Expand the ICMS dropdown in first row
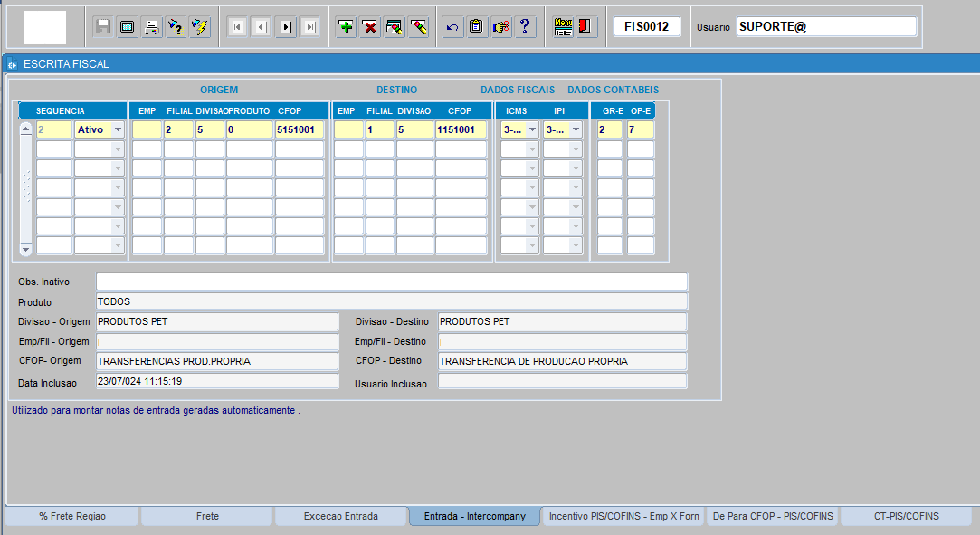 pyautogui.click(x=532, y=130)
